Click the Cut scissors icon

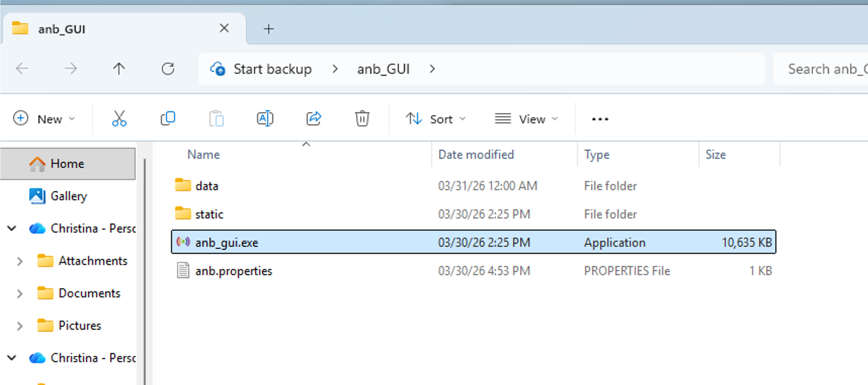pos(119,119)
